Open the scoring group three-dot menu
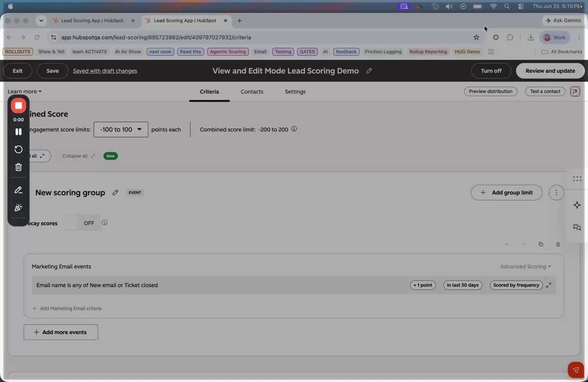The width and height of the screenshot is (588, 382). click(557, 193)
